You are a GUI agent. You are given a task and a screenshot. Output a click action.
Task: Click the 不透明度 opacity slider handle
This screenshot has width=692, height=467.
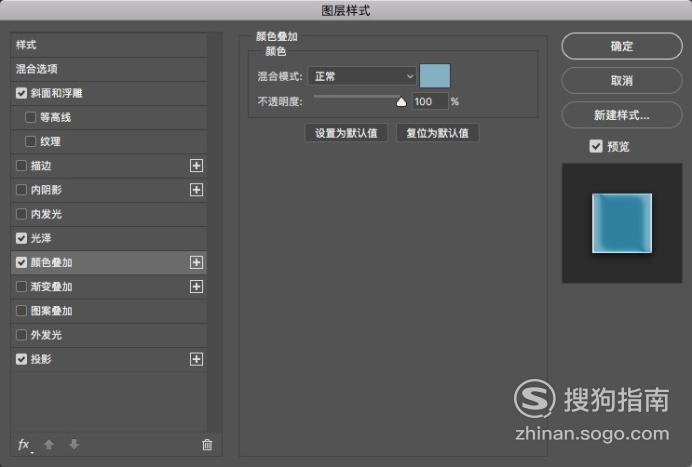(401, 102)
